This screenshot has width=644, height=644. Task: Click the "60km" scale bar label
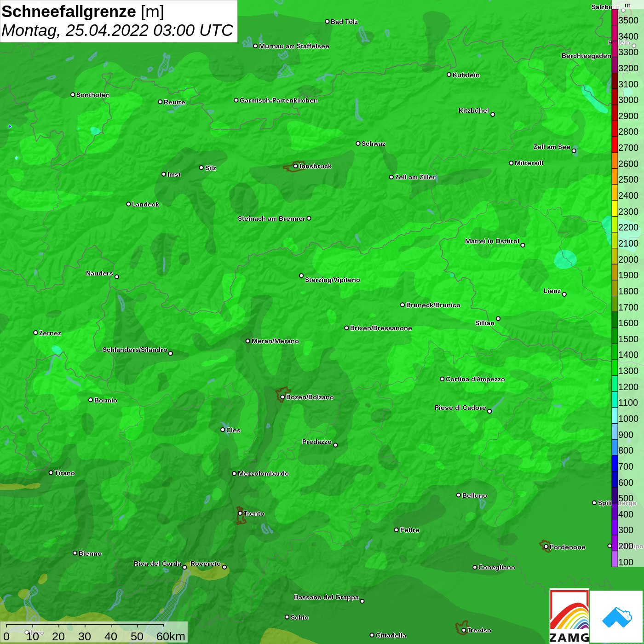pos(171,636)
